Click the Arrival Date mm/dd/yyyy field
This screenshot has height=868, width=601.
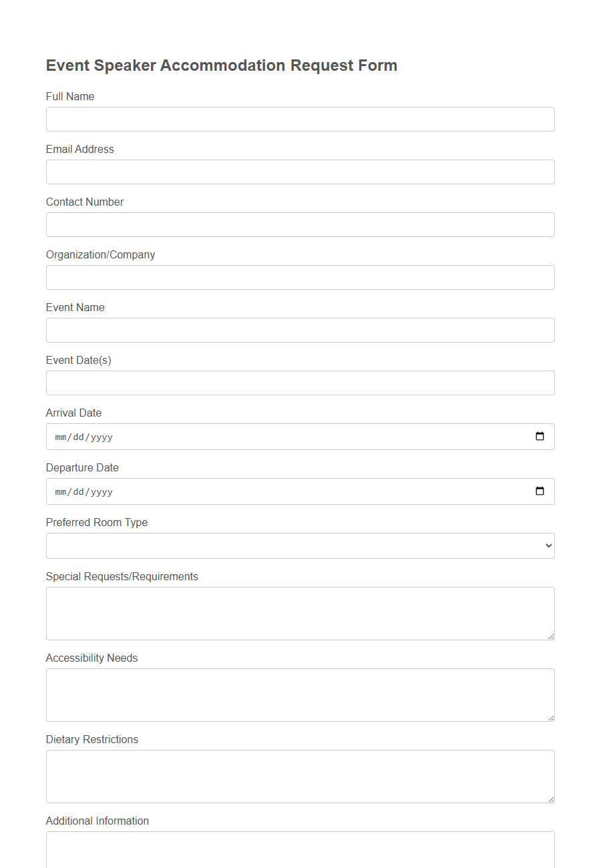coord(267,437)
